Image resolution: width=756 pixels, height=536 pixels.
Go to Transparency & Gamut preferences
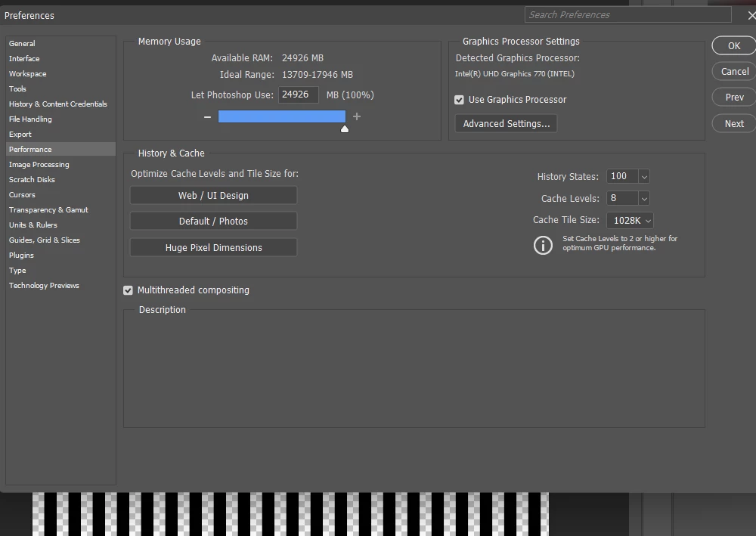click(48, 209)
